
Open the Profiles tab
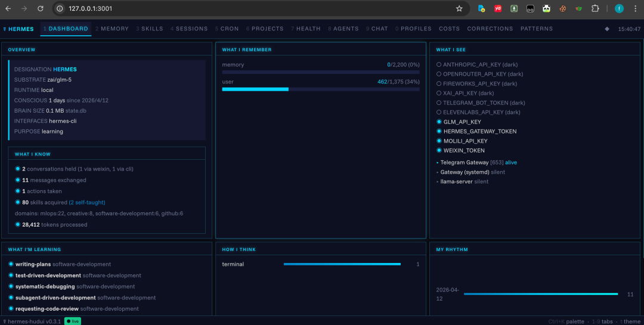(413, 29)
